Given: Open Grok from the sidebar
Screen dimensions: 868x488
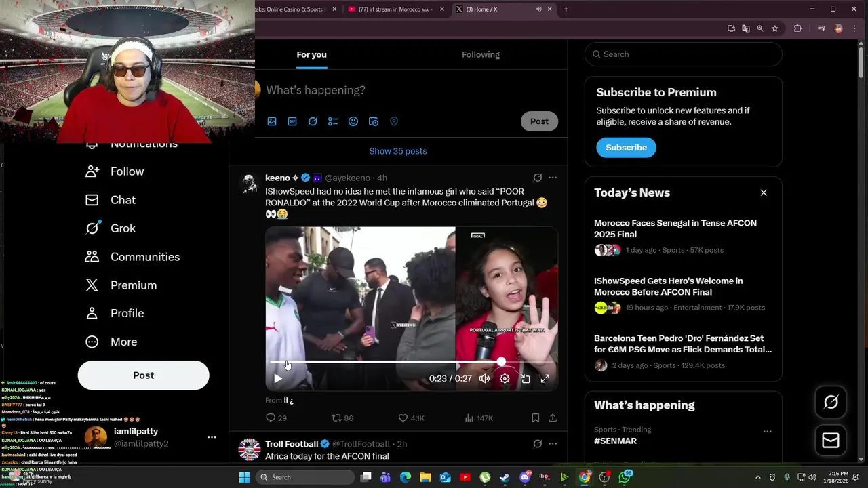Looking at the screenshot, I should coord(111,228).
